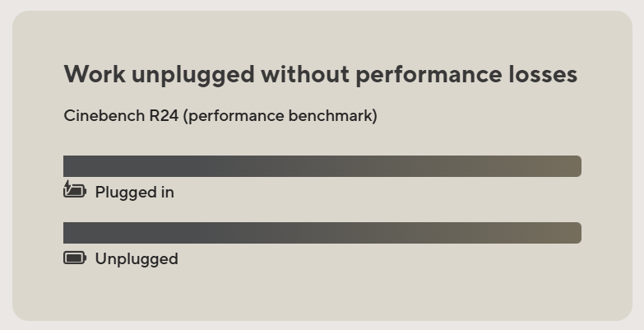Click the word Work in the heading
Viewport: 644px width, 330px height.
(x=95, y=74)
